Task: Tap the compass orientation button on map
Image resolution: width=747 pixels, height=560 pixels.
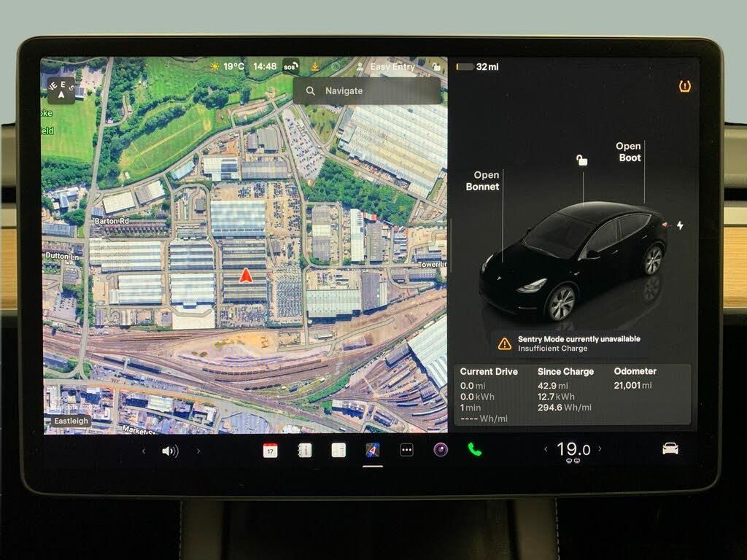Action: pyautogui.click(x=61, y=90)
